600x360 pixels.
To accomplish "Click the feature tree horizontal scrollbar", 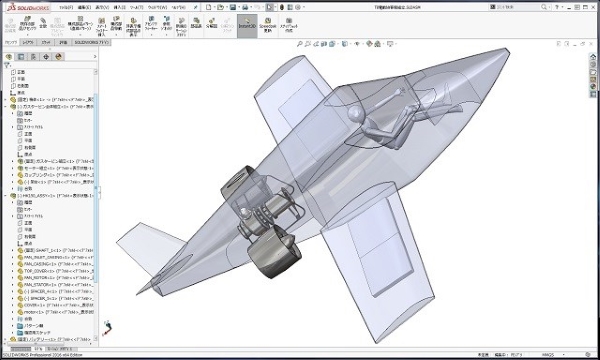I will (48, 344).
